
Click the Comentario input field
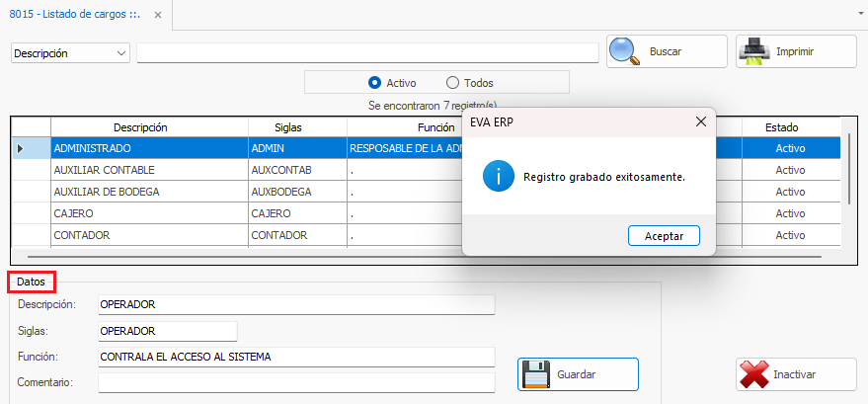pyautogui.click(x=296, y=381)
